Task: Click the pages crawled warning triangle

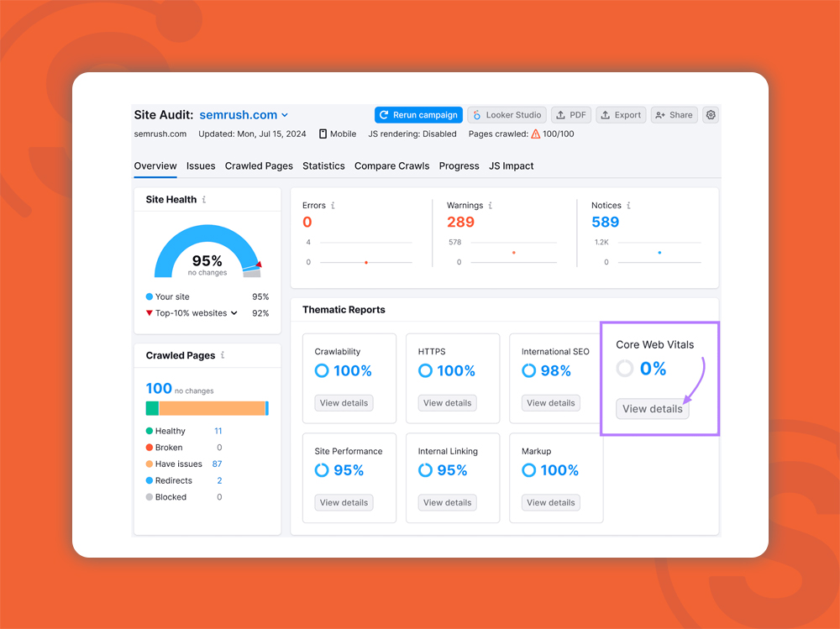Action: [535, 134]
